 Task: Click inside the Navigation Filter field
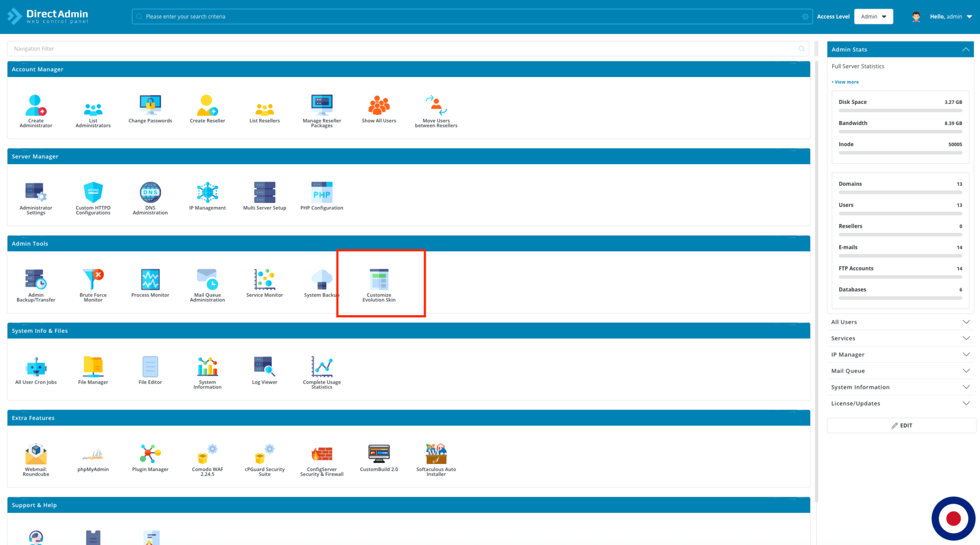click(x=191, y=48)
